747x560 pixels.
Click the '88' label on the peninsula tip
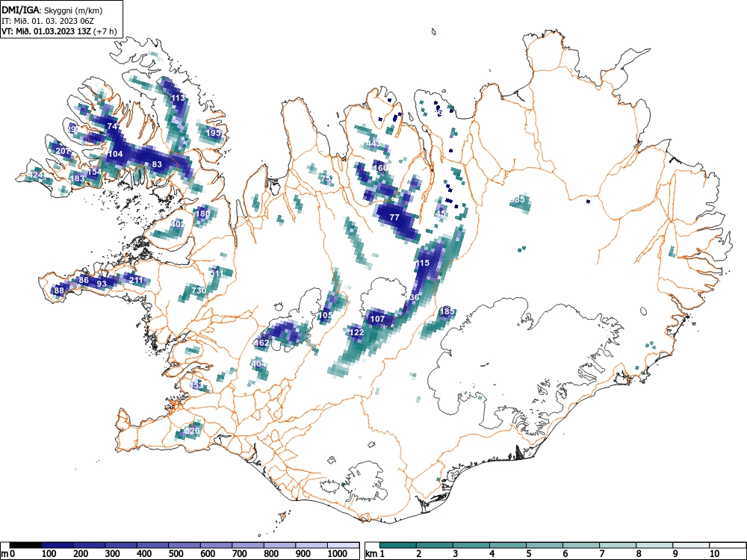59,290
